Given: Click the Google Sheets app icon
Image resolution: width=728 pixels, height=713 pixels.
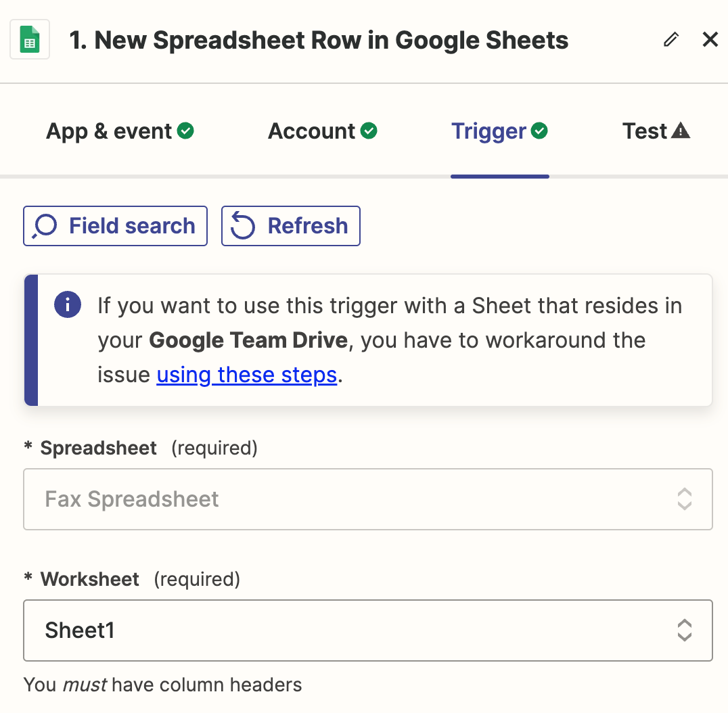Looking at the screenshot, I should pyautogui.click(x=30, y=39).
